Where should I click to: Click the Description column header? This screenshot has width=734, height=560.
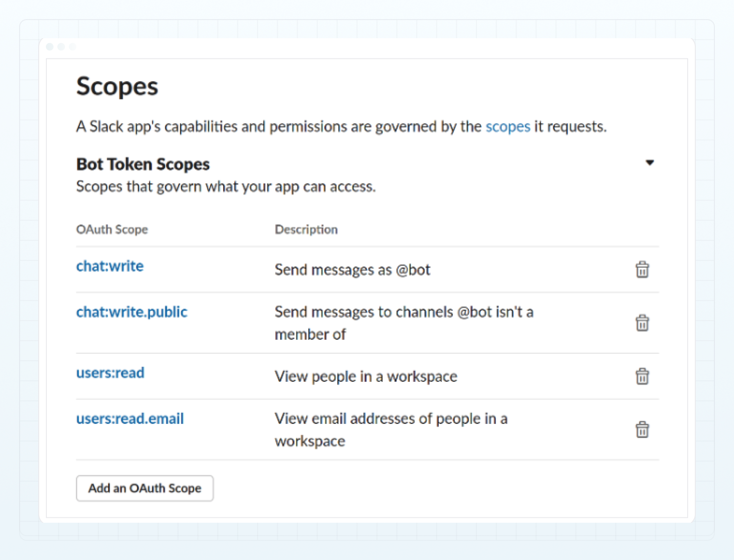(306, 230)
